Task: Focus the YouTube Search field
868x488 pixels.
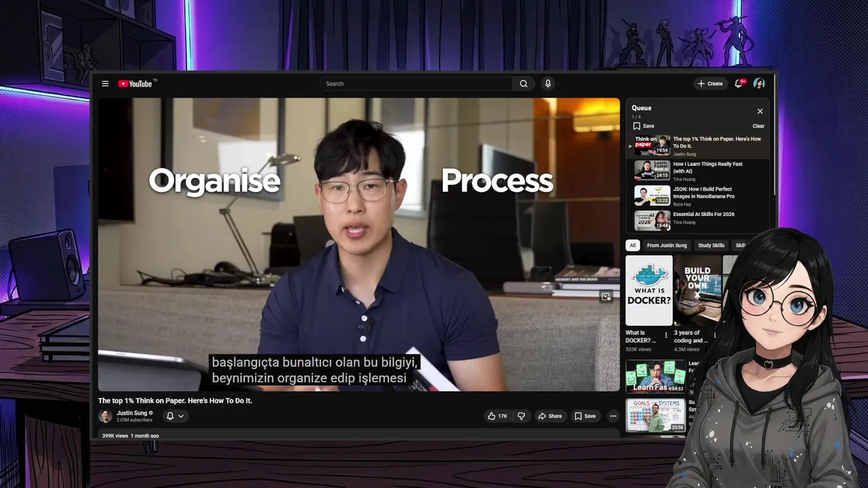Action: click(x=416, y=84)
